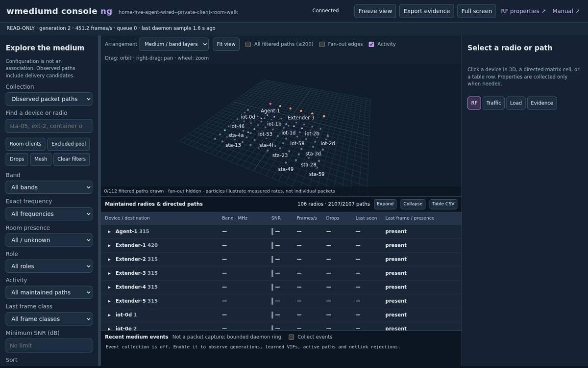
Task: Apply the Room clients filter
Action: 25,144
